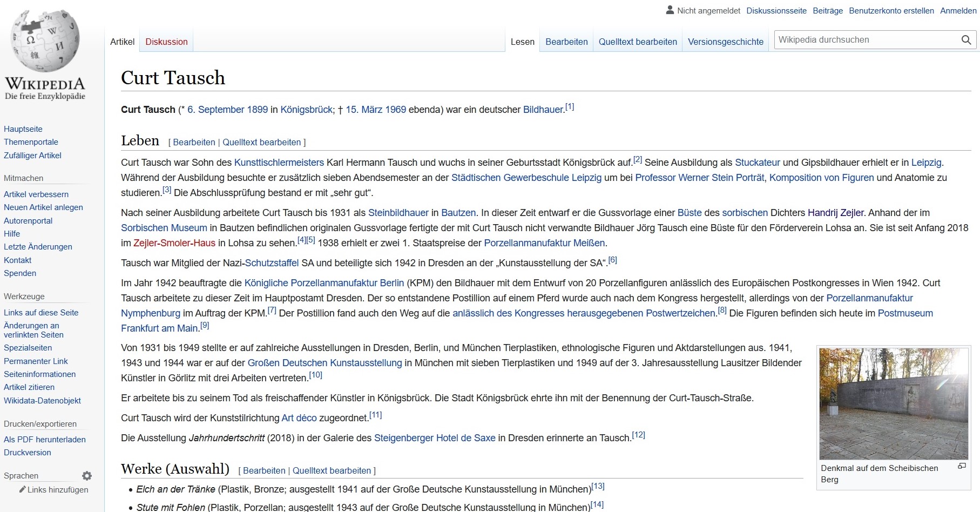
Task: Click the pencil icon beside Links hinzufügen
Action: tap(23, 489)
